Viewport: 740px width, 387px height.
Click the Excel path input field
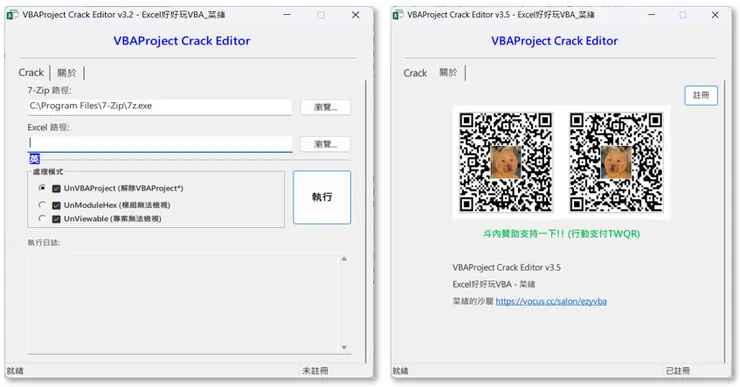(160, 143)
